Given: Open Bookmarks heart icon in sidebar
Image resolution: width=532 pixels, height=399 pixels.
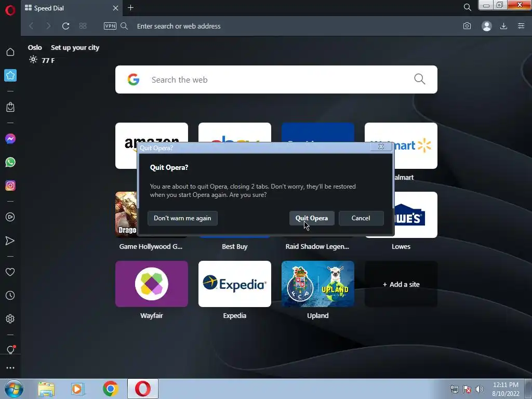Looking at the screenshot, I should [x=10, y=272].
